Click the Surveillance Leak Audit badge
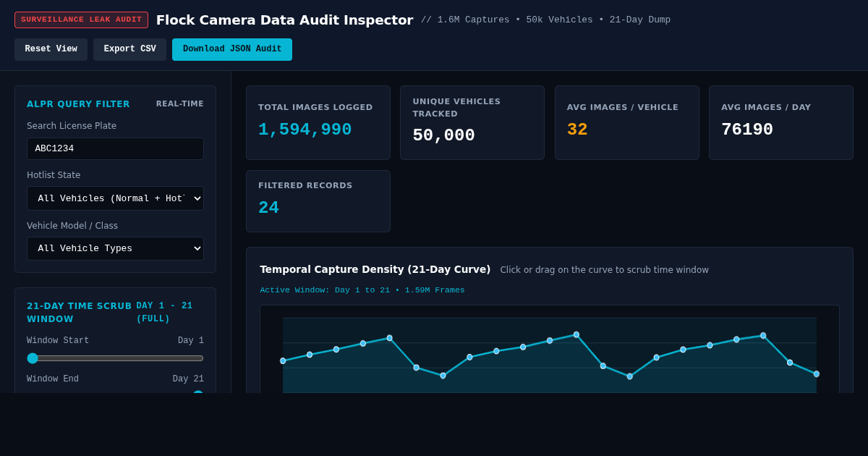The image size is (868, 456). [x=81, y=20]
